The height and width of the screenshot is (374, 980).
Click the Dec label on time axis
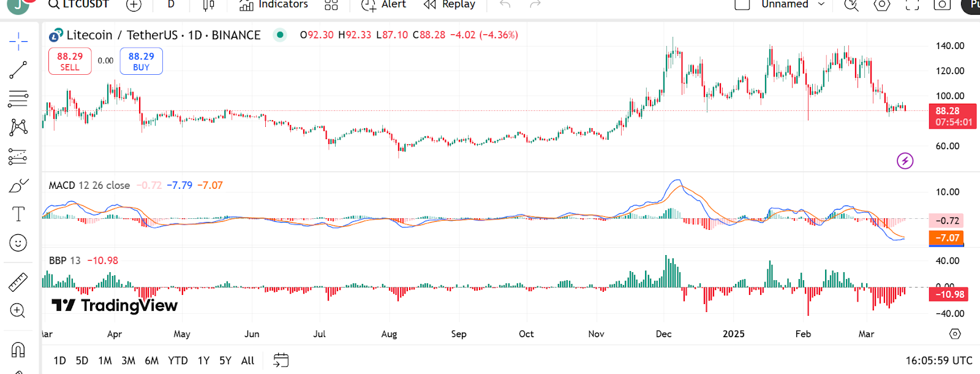[663, 334]
